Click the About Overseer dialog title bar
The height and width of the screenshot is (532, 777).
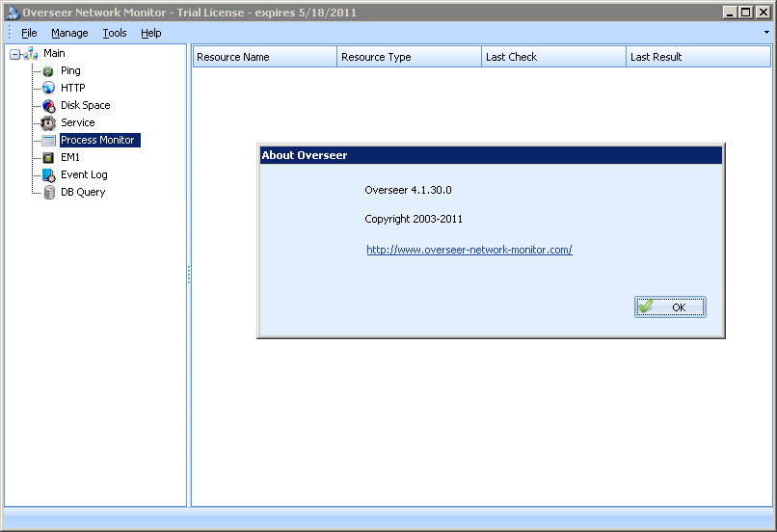pyautogui.click(x=491, y=155)
